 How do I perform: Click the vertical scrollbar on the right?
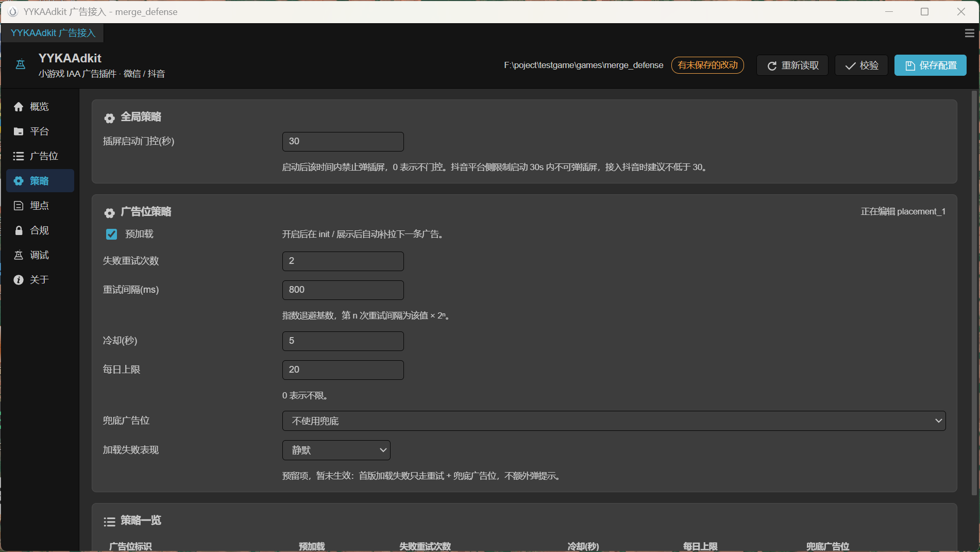(974, 293)
